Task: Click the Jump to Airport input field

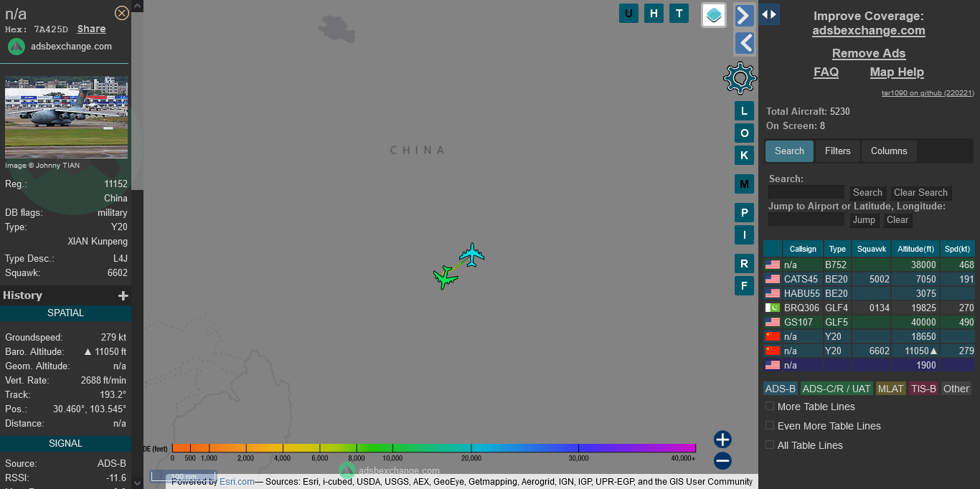Action: [x=806, y=220]
